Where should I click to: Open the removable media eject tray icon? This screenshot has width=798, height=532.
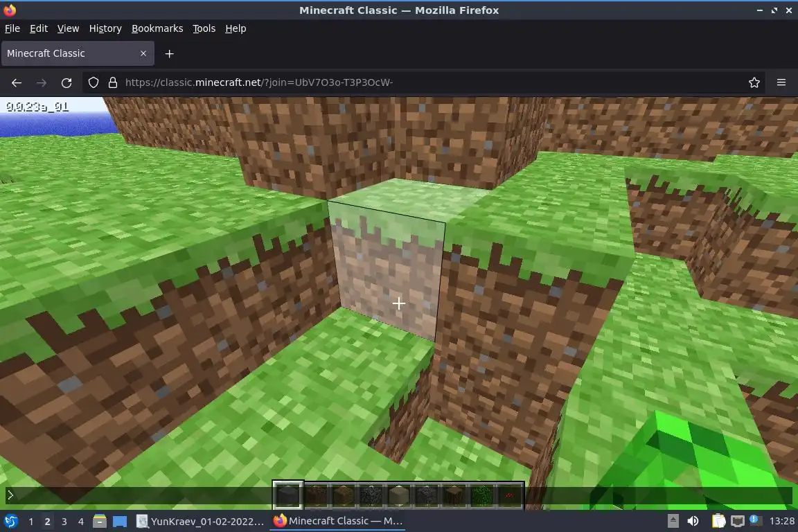pos(673,522)
